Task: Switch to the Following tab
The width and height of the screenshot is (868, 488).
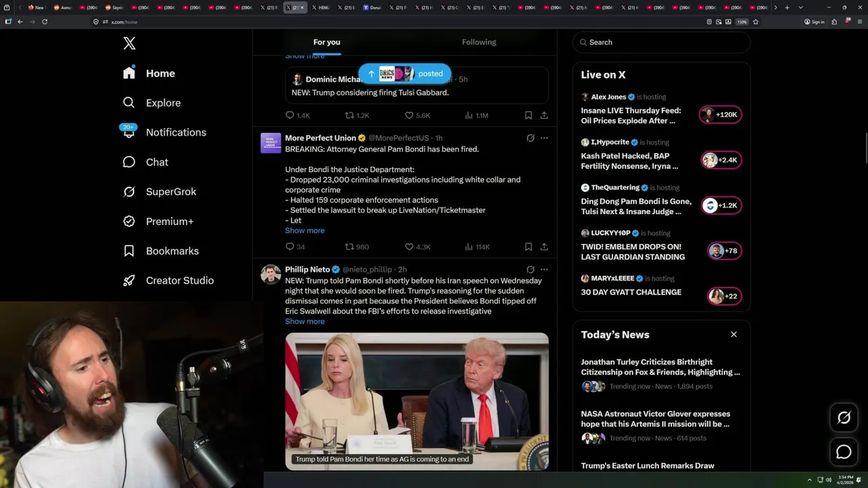Action: 479,42
